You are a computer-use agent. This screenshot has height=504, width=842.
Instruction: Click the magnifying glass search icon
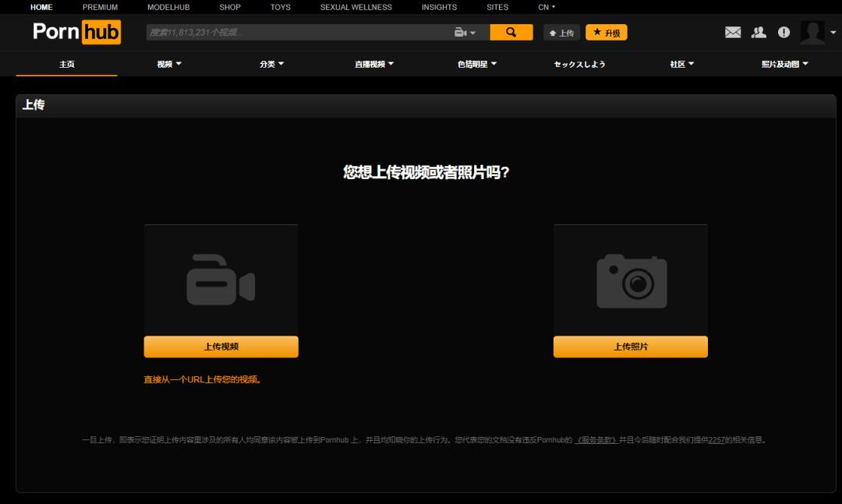pyautogui.click(x=511, y=32)
